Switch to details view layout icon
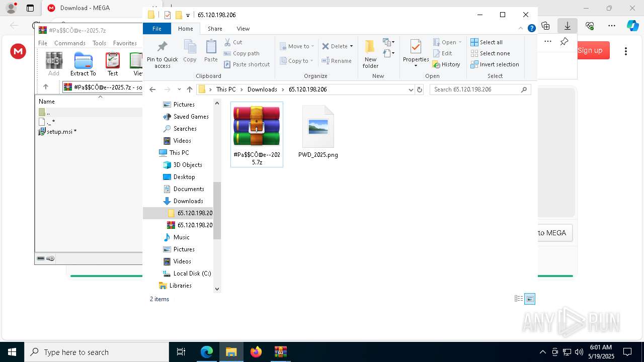 pos(519,299)
